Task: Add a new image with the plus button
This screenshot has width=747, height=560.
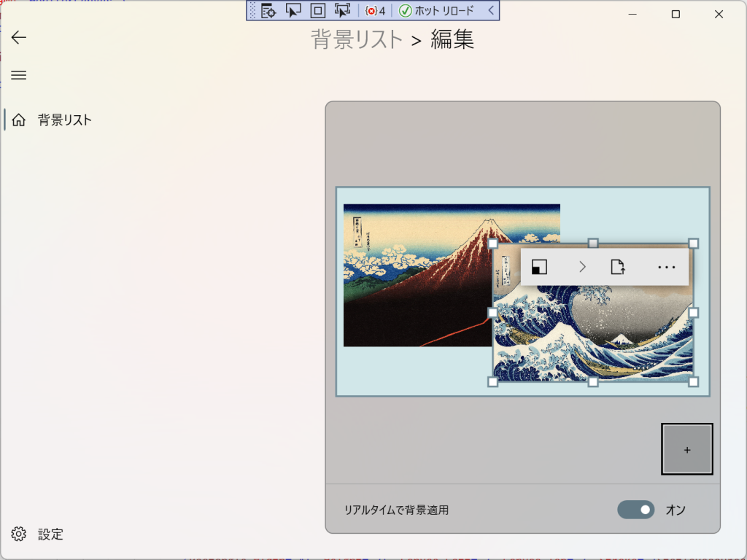Action: click(x=687, y=449)
